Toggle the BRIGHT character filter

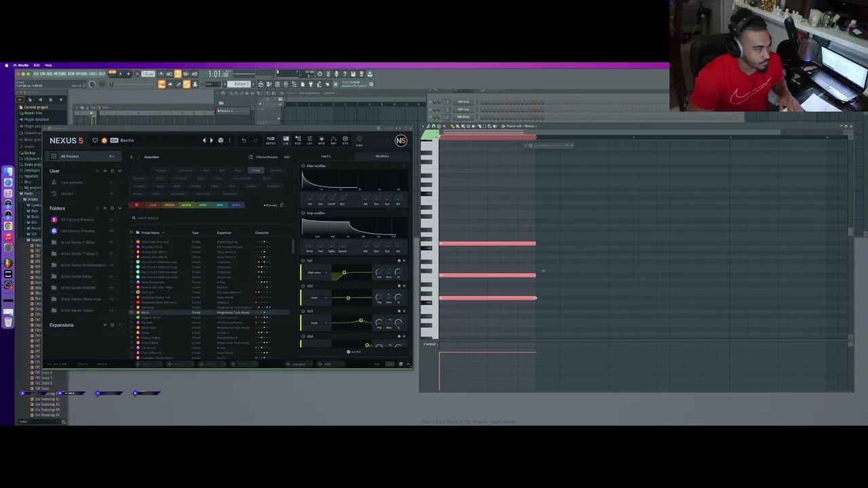170,205
